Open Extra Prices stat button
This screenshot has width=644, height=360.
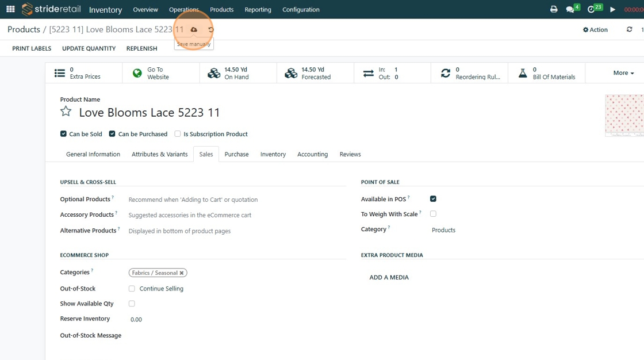(84, 72)
